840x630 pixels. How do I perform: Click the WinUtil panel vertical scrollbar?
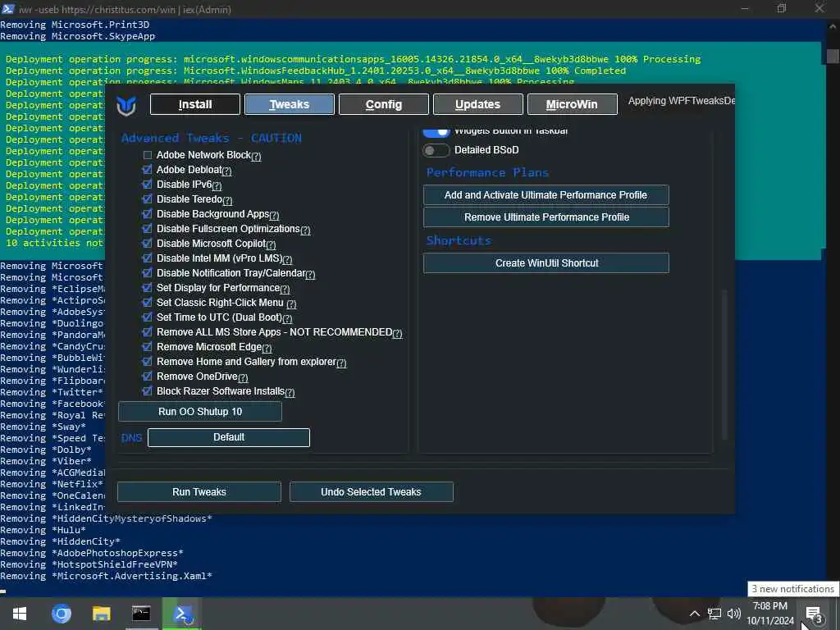(724, 364)
